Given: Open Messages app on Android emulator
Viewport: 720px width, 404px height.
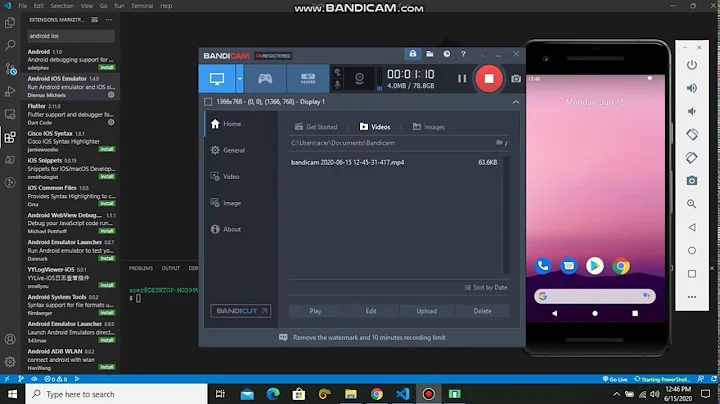Looking at the screenshot, I should coord(568,266).
